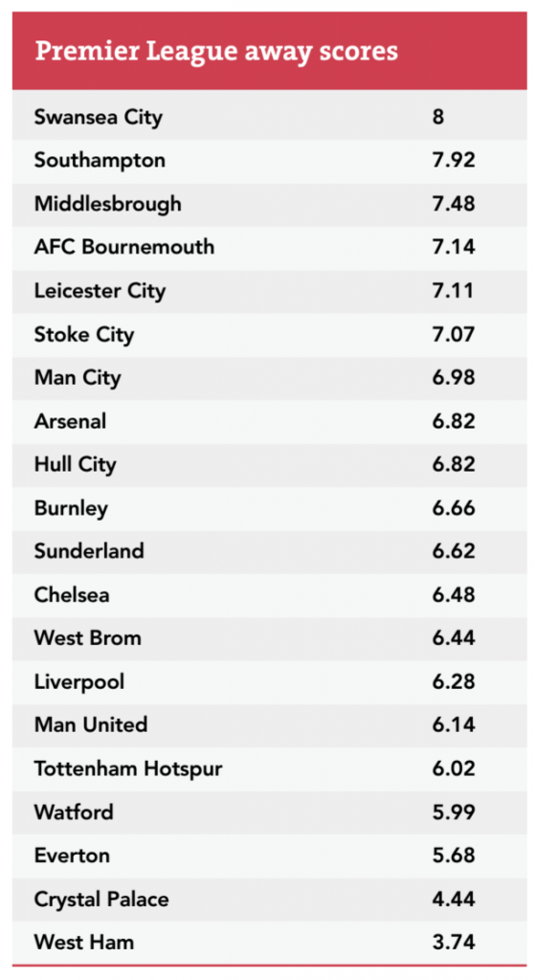This screenshot has height=980, width=535.
Task: Click the Arsenal team name
Action: pyautogui.click(x=70, y=421)
